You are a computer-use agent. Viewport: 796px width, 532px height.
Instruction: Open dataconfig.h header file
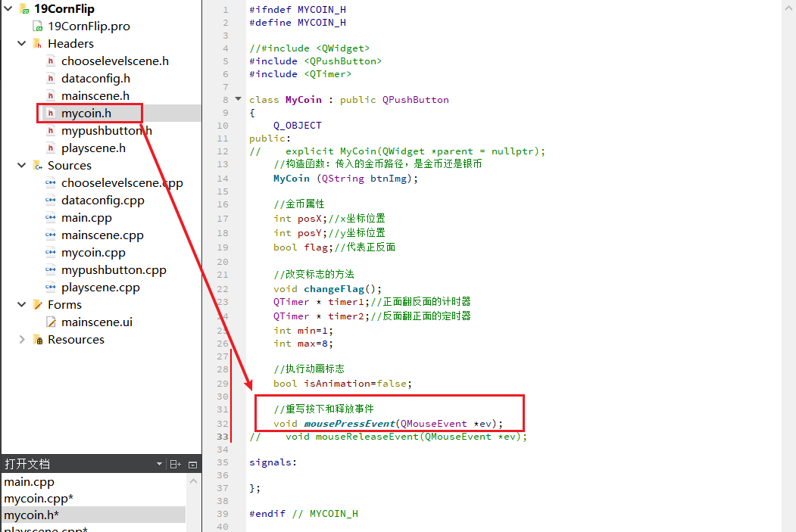[x=95, y=79]
